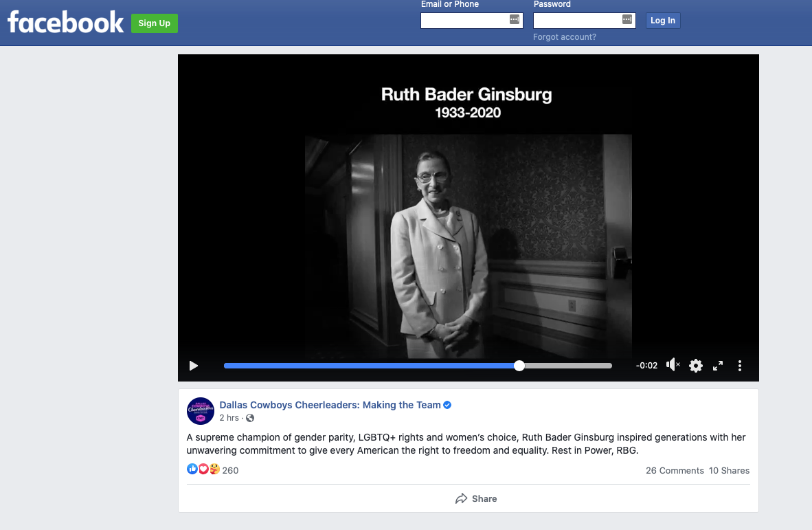Share the post
This screenshot has width=812, height=530.
[x=476, y=498]
